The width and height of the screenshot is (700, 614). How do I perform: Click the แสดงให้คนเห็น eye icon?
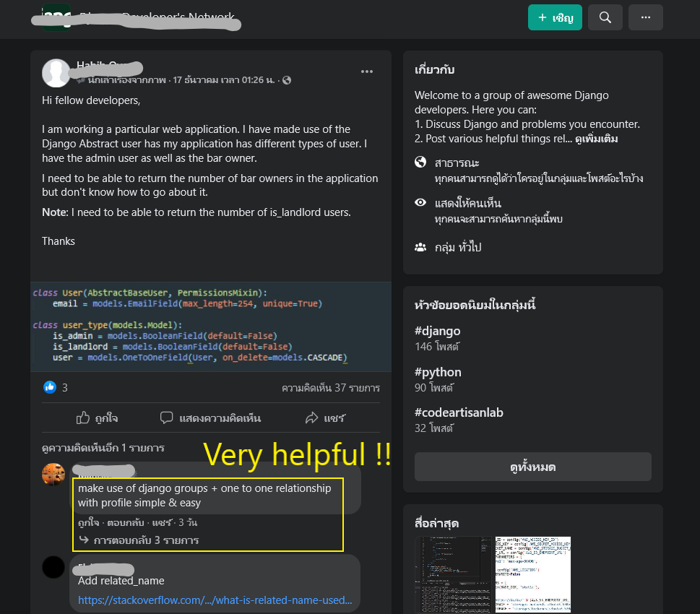(x=420, y=202)
